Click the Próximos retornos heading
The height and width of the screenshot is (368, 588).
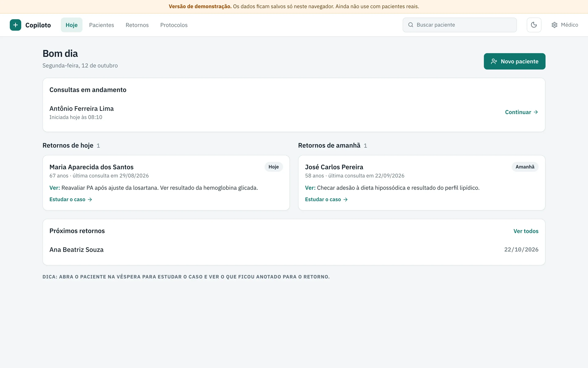77,231
